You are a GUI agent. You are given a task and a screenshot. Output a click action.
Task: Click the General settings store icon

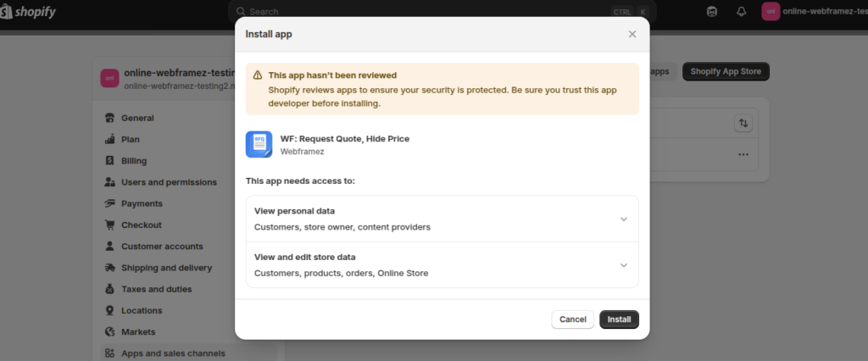point(109,118)
